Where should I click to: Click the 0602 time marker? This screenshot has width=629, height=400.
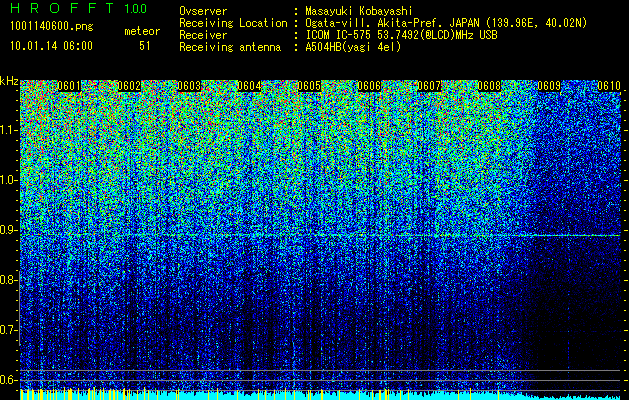pos(129,86)
